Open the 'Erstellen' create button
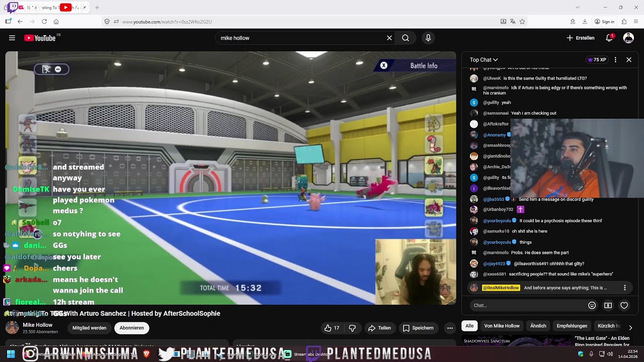The width and height of the screenshot is (644, 362). click(581, 38)
